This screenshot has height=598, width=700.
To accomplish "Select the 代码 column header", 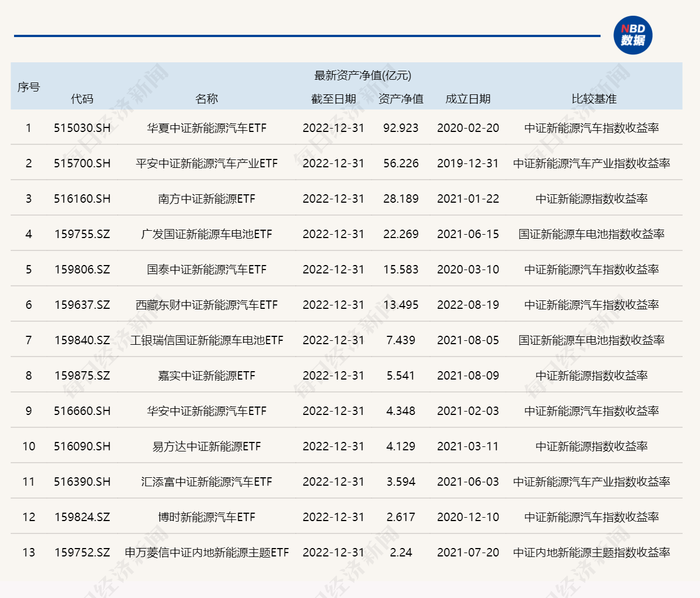I will 82,99.
